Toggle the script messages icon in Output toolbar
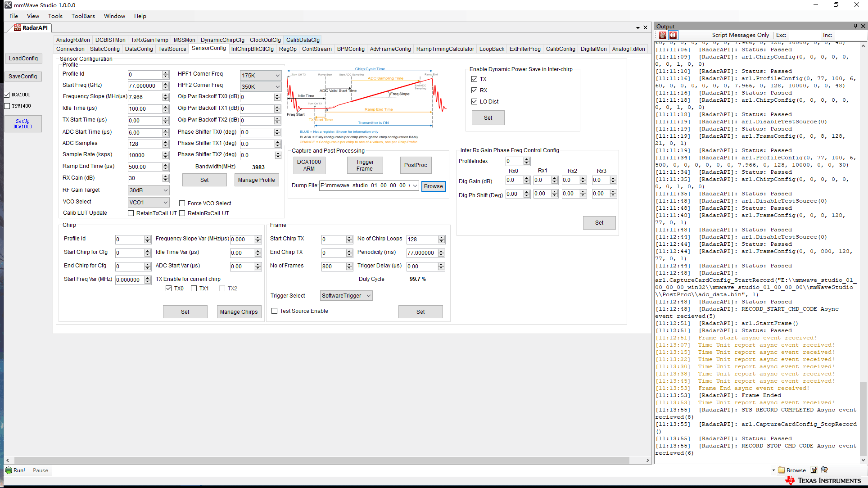This screenshot has height=488, width=868. [673, 35]
